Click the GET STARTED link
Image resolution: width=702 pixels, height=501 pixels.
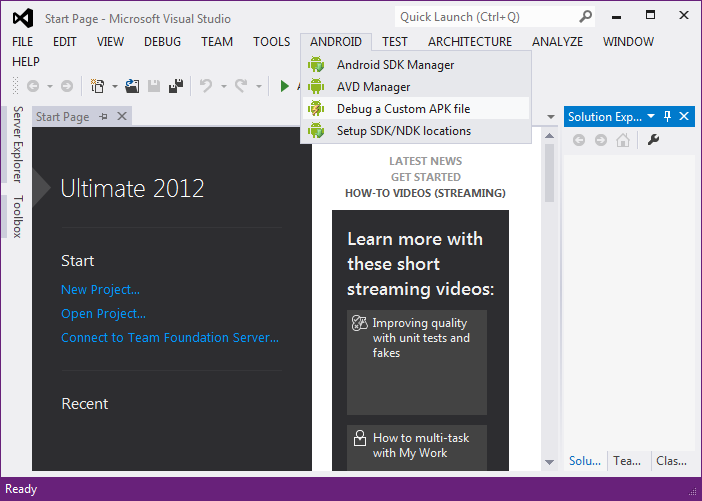(425, 177)
